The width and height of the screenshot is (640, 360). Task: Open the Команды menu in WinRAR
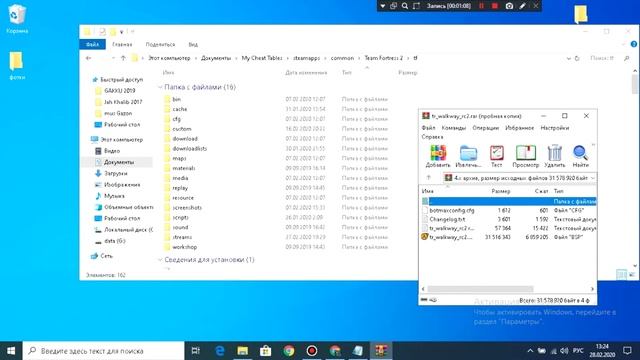point(453,128)
